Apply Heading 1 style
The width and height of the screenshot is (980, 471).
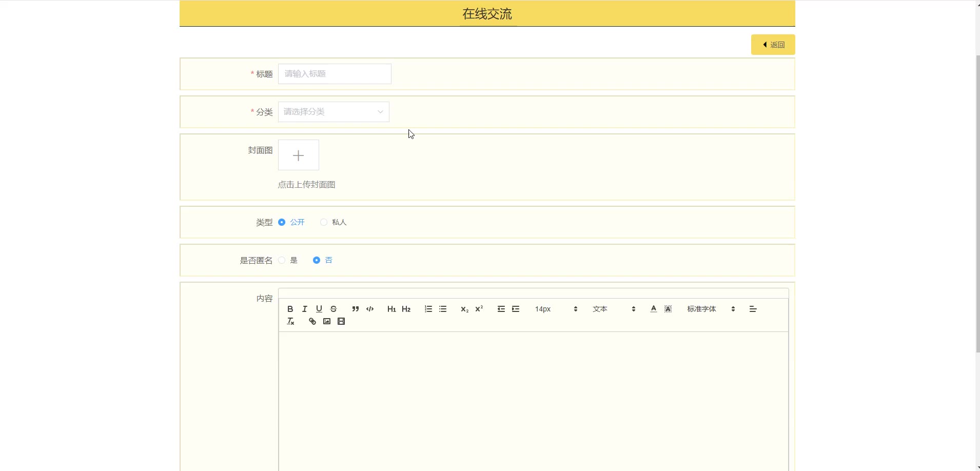tap(391, 309)
